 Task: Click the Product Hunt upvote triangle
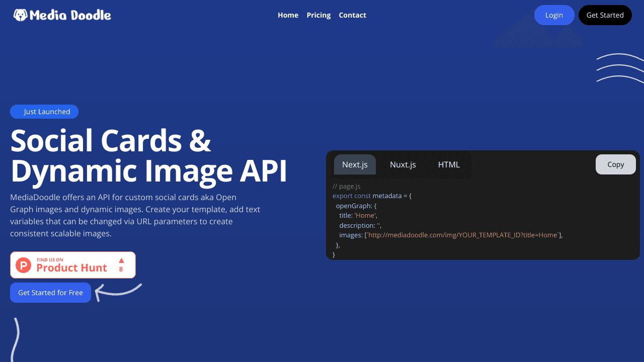click(x=121, y=260)
